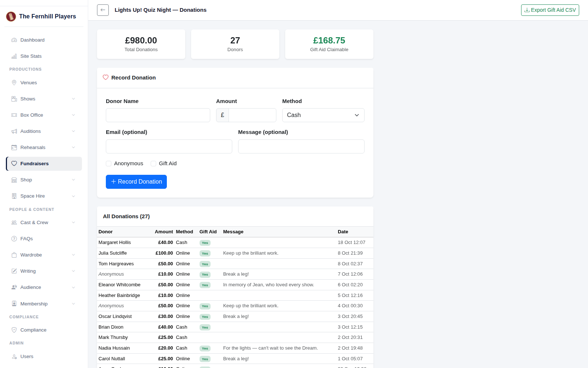This screenshot has width=588, height=368.
Task: Enable the Gift Aid checkbox
Action: pyautogui.click(x=153, y=163)
